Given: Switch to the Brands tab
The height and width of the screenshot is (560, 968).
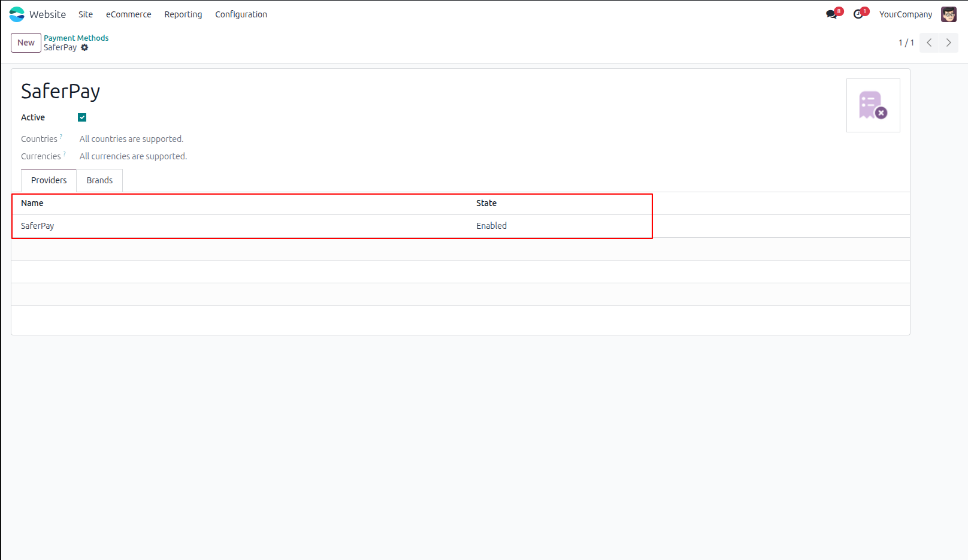Looking at the screenshot, I should pos(99,180).
